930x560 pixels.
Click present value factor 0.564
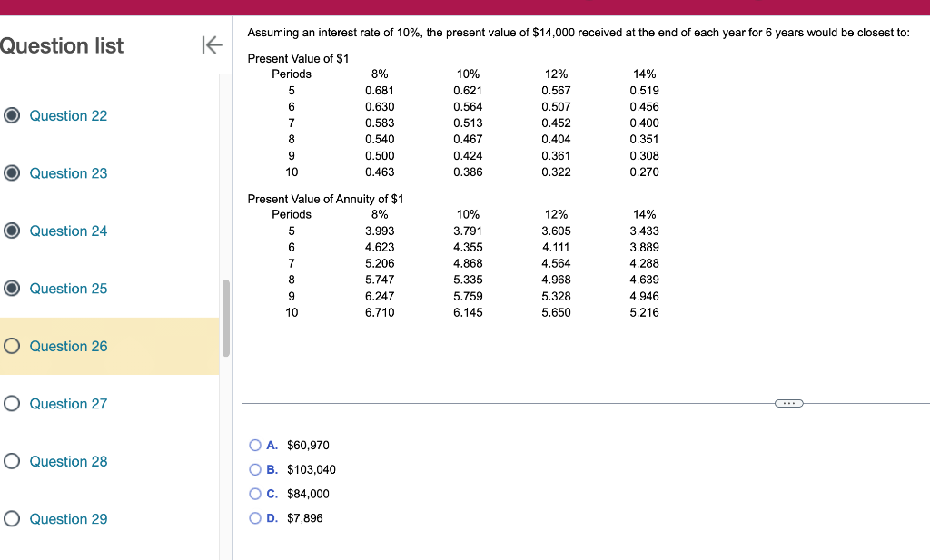468,107
